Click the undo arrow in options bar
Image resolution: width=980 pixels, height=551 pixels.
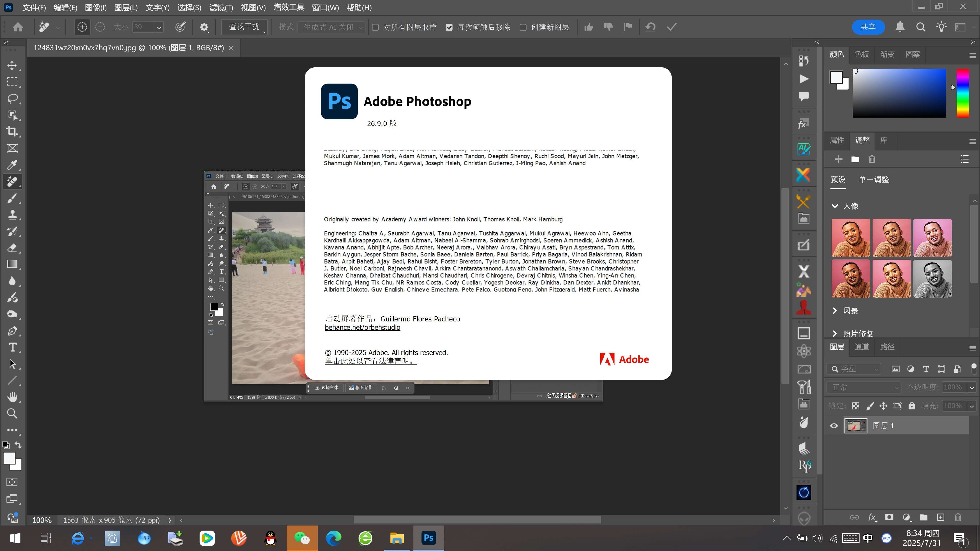pyautogui.click(x=651, y=27)
